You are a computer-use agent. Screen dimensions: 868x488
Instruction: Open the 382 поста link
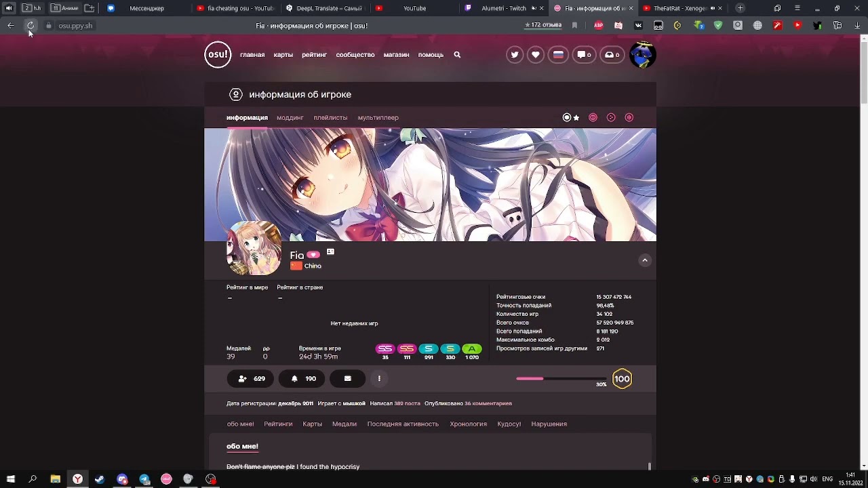[408, 403]
